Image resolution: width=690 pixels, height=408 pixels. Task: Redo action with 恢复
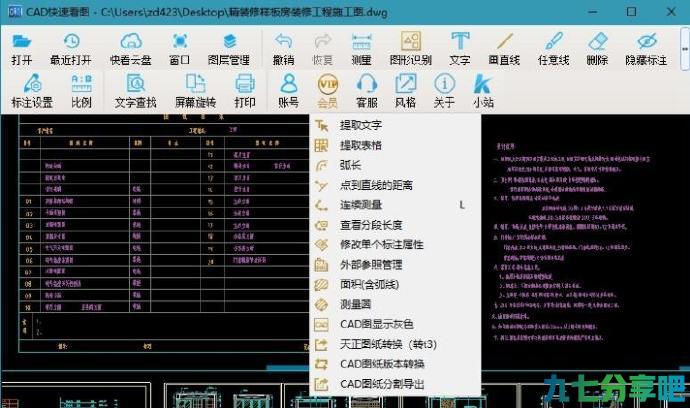point(323,49)
